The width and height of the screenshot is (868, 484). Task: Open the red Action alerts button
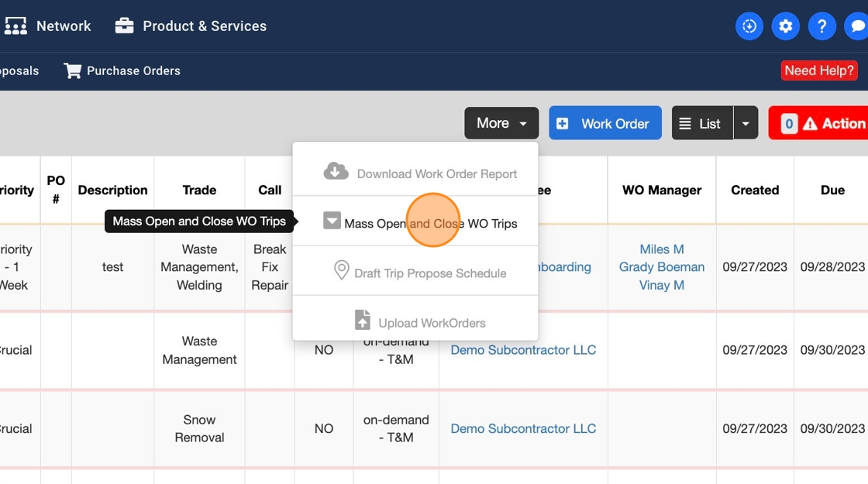[821, 124]
